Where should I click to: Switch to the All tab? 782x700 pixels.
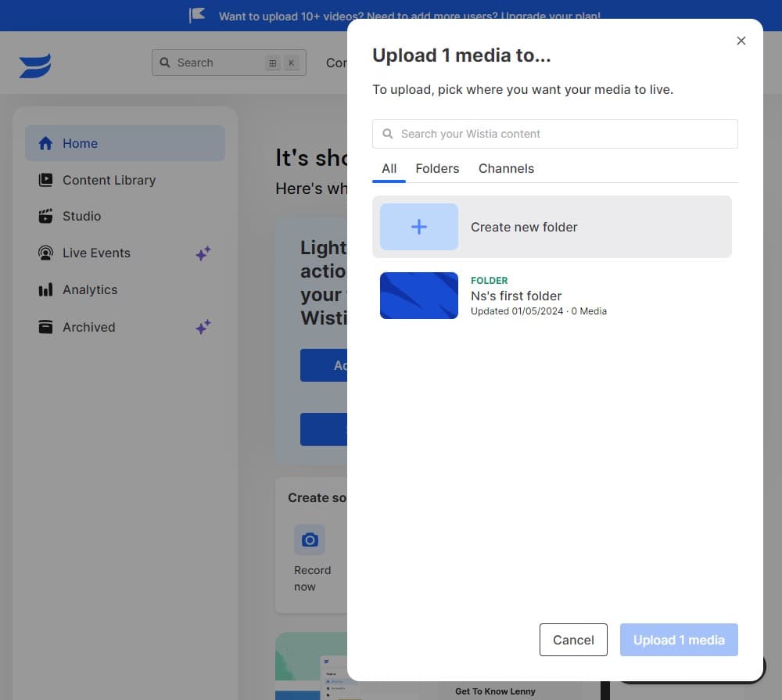pyautogui.click(x=389, y=169)
